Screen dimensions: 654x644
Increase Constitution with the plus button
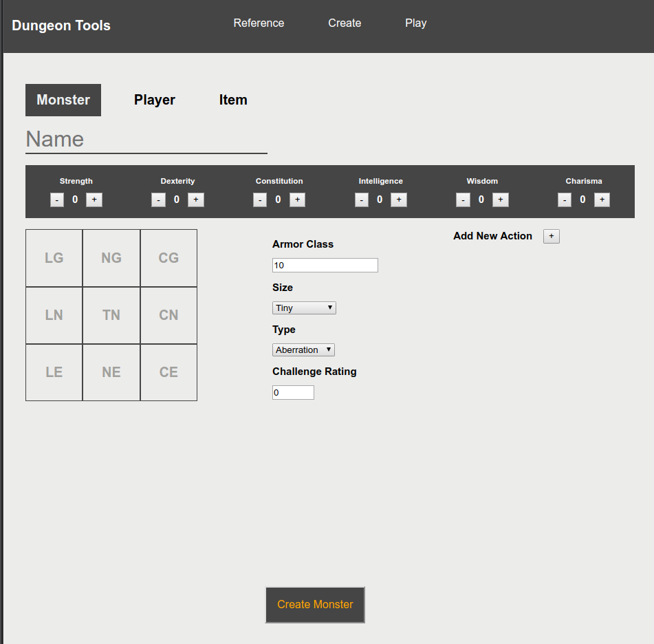click(x=297, y=200)
